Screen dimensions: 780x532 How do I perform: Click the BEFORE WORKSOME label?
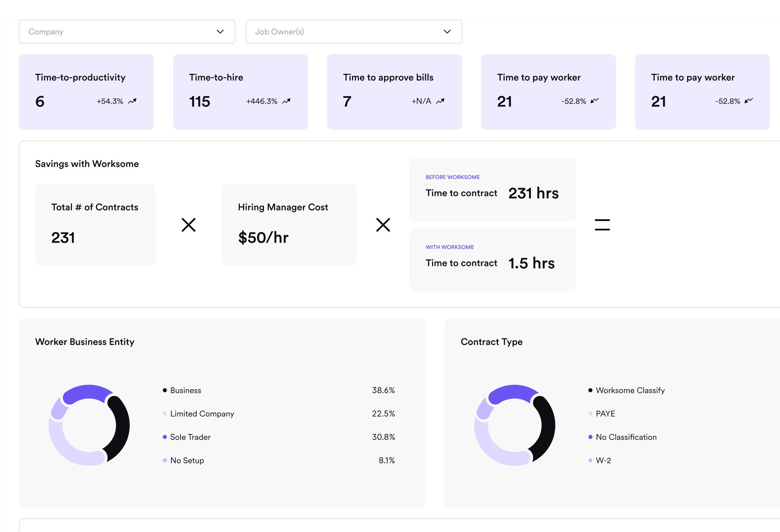tap(453, 177)
